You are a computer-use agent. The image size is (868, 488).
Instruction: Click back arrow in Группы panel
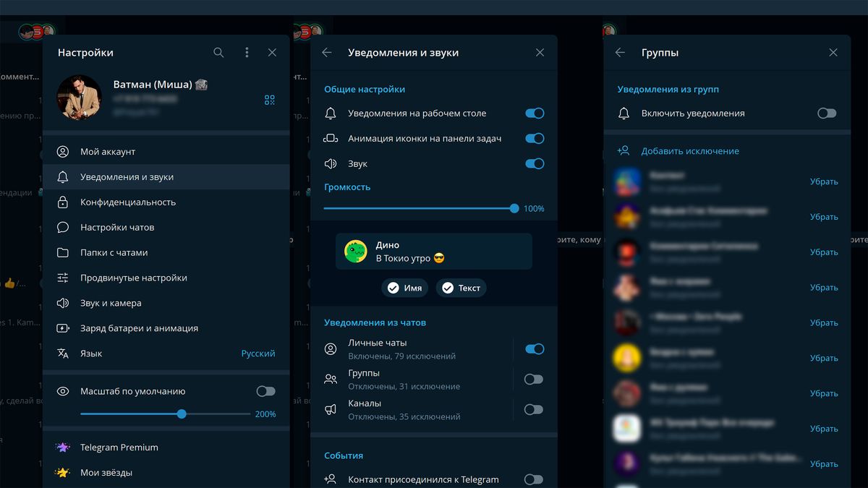[620, 52]
